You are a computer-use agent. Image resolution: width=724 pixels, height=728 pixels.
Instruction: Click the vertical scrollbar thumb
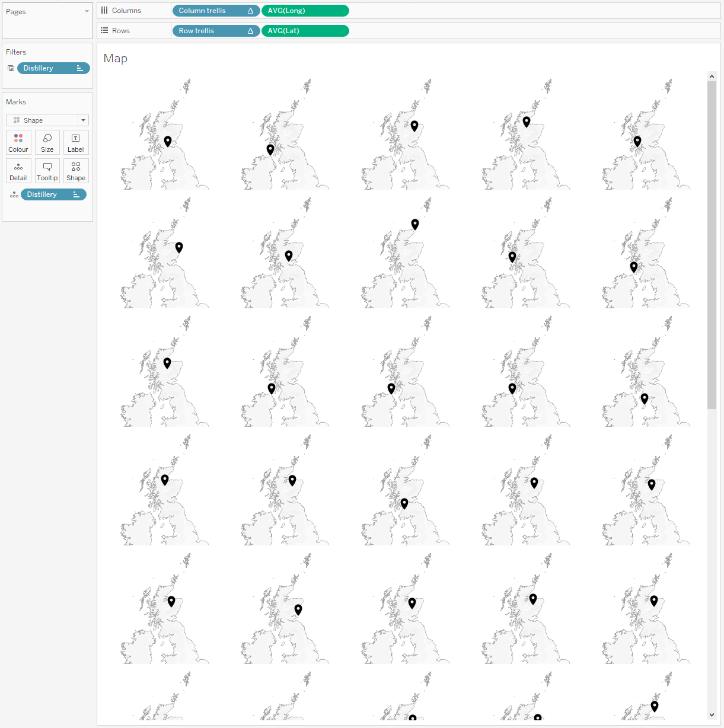(x=712, y=245)
